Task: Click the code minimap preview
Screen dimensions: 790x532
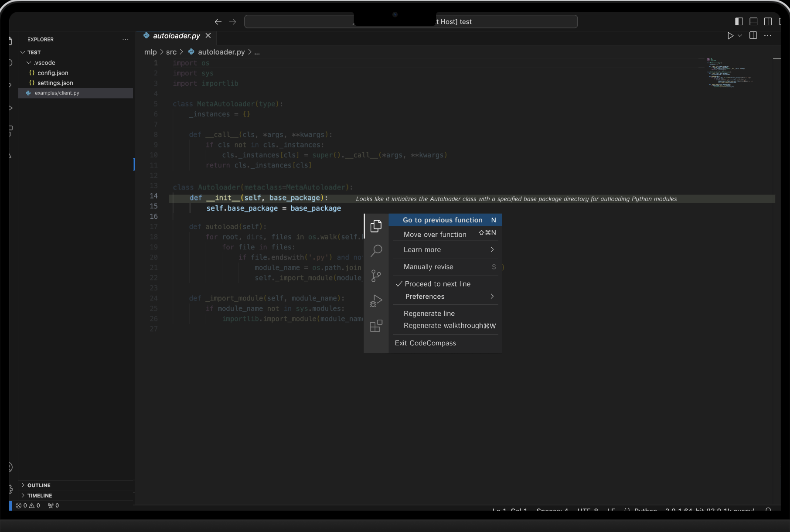Action: [x=729, y=72]
